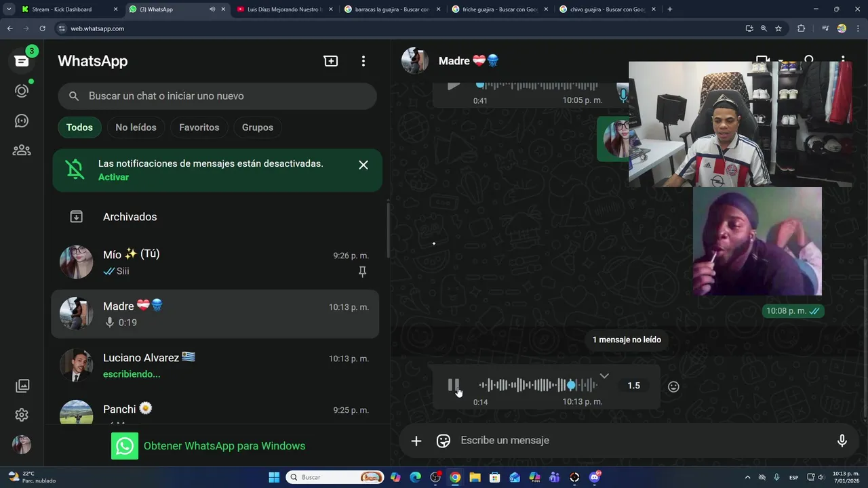Image resolution: width=868 pixels, height=488 pixels.
Task: Open the media gallery sidebar icon
Action: [22, 386]
